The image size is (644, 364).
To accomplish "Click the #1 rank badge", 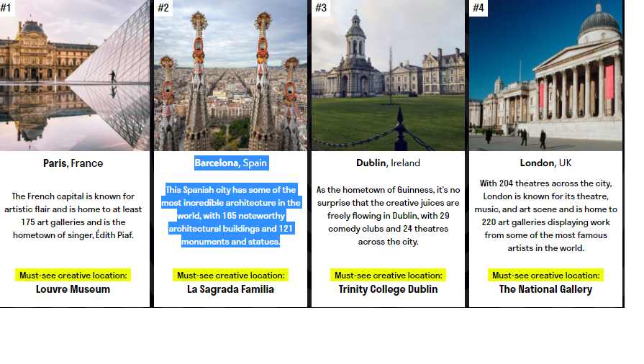I will point(7,8).
